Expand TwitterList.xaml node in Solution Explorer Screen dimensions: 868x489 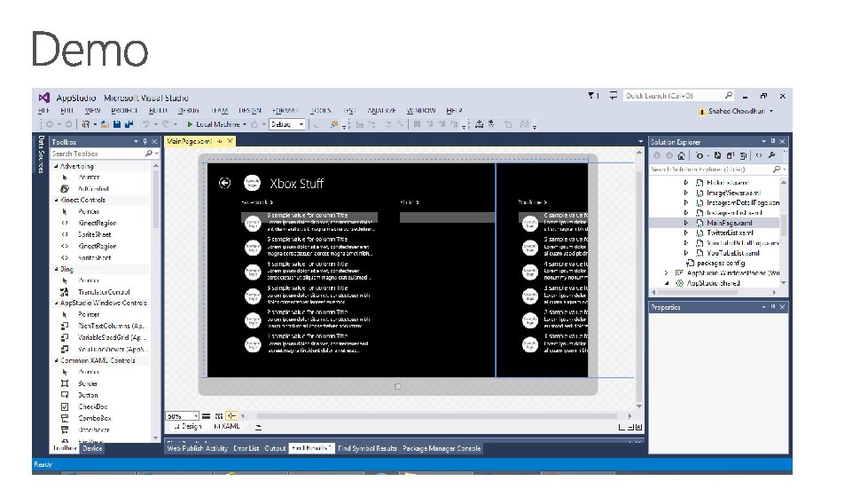coord(686,233)
